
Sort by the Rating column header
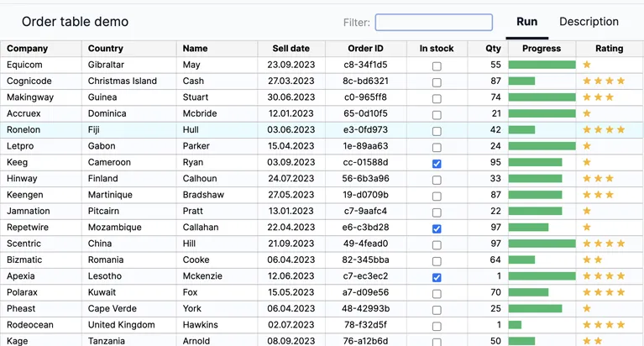coord(610,49)
